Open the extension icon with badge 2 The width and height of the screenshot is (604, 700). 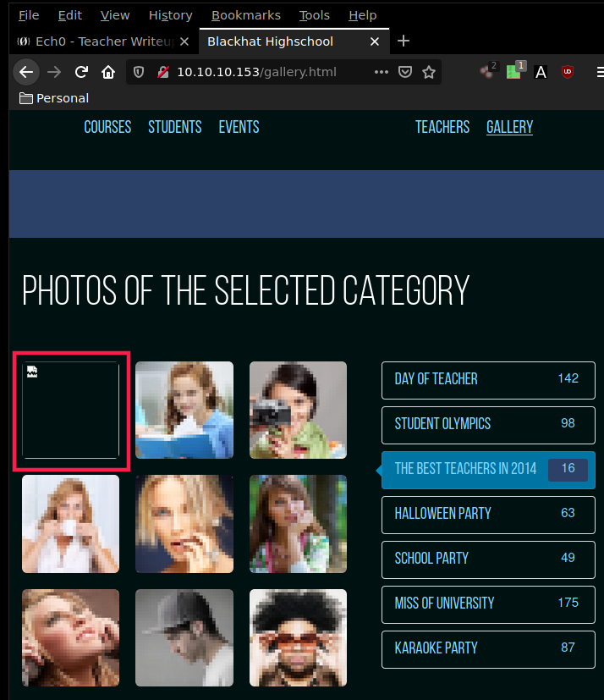[488, 70]
